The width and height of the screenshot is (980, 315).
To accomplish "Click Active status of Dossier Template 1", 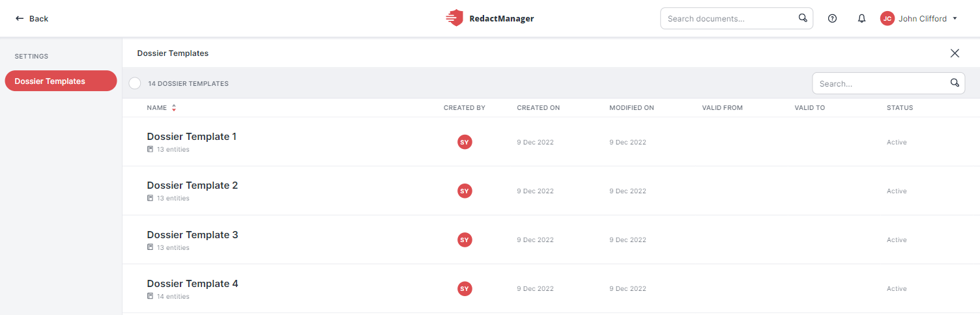I will (x=897, y=143).
